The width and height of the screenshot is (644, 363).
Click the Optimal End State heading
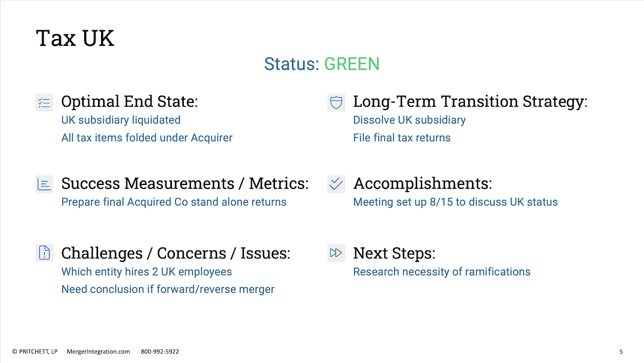129,102
